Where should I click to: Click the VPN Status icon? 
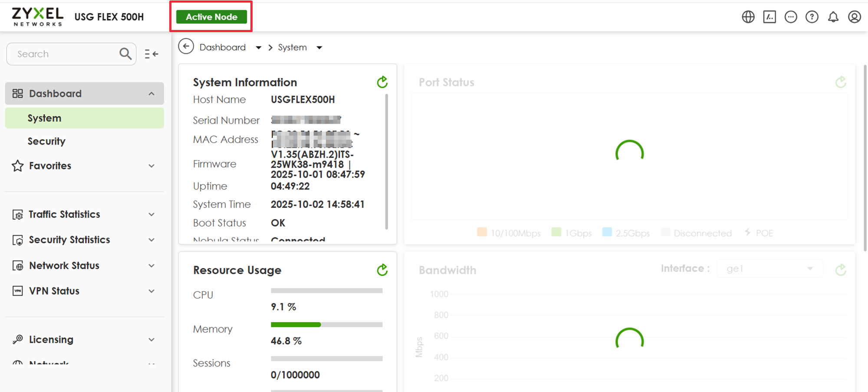click(x=18, y=291)
